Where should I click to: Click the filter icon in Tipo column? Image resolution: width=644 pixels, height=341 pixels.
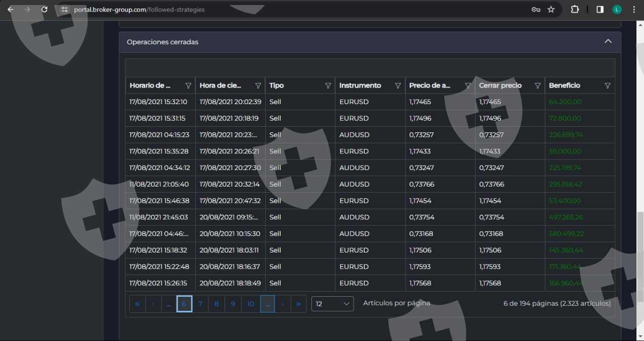click(328, 86)
